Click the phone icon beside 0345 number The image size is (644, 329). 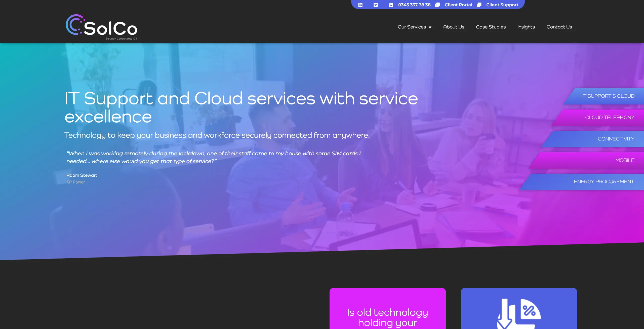pyautogui.click(x=391, y=5)
